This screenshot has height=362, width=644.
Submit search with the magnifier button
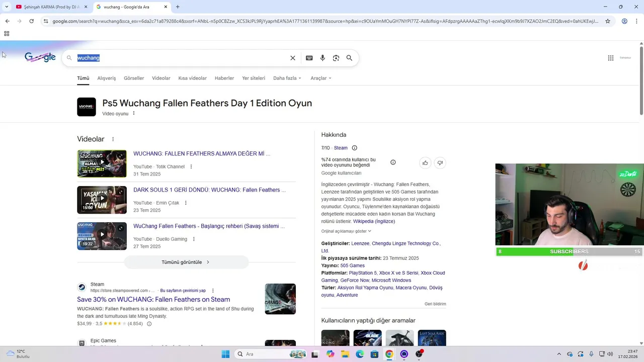349,58
